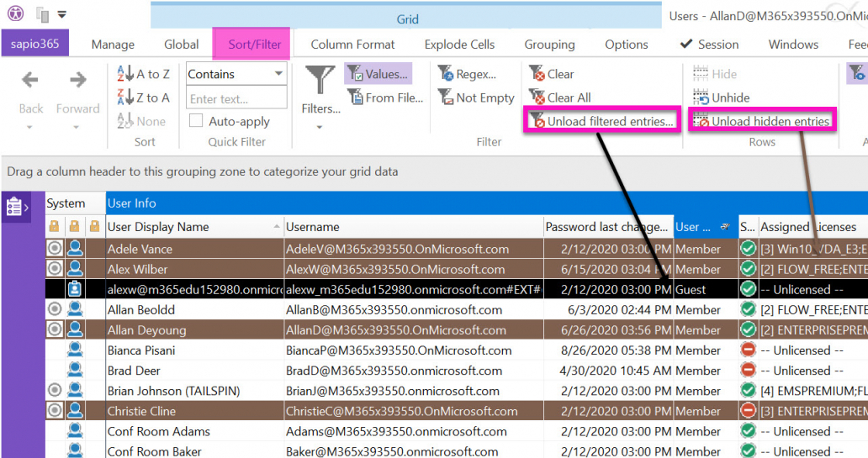Apply the Not Empty filter
This screenshot has height=458, width=868.
tap(476, 98)
